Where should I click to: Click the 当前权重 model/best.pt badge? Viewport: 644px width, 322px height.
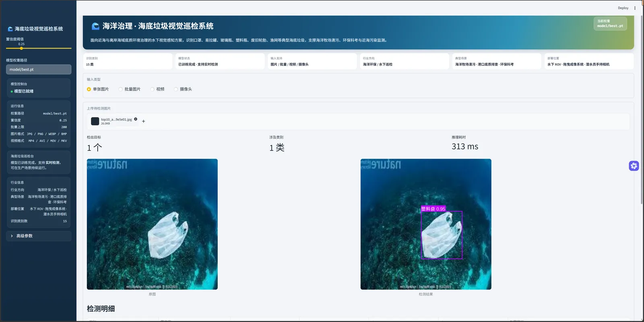click(610, 23)
